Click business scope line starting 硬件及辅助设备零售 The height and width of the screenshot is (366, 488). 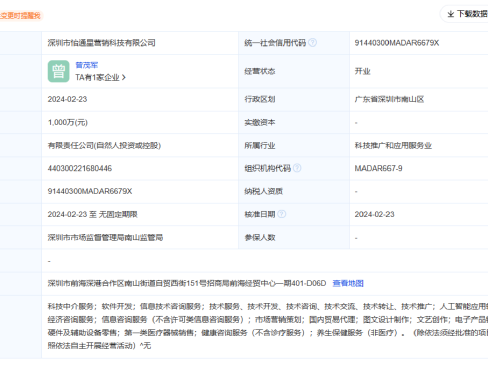coord(268,333)
